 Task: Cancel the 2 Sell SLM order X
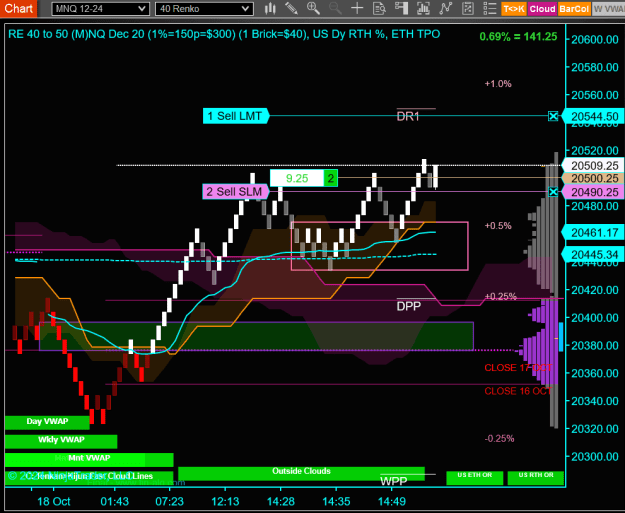click(x=553, y=192)
